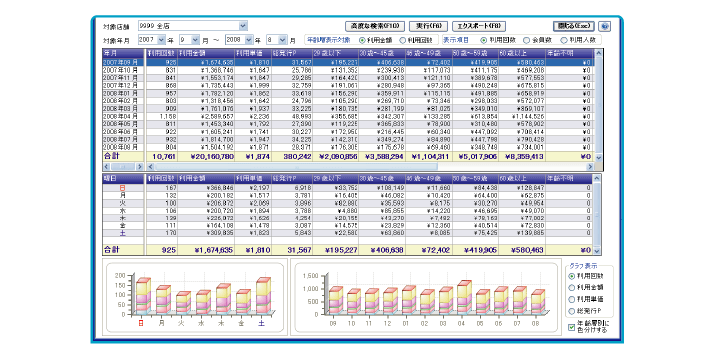Click the scroll-down arrow of weekday table
Image resolution: width=710 pixels, height=360 pixels.
597,251
